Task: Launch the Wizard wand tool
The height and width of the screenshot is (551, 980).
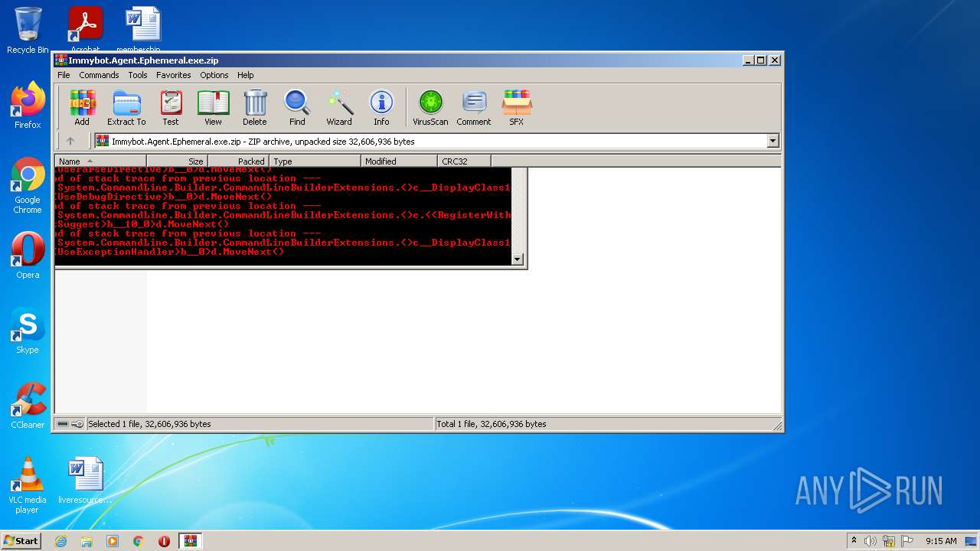Action: point(339,108)
